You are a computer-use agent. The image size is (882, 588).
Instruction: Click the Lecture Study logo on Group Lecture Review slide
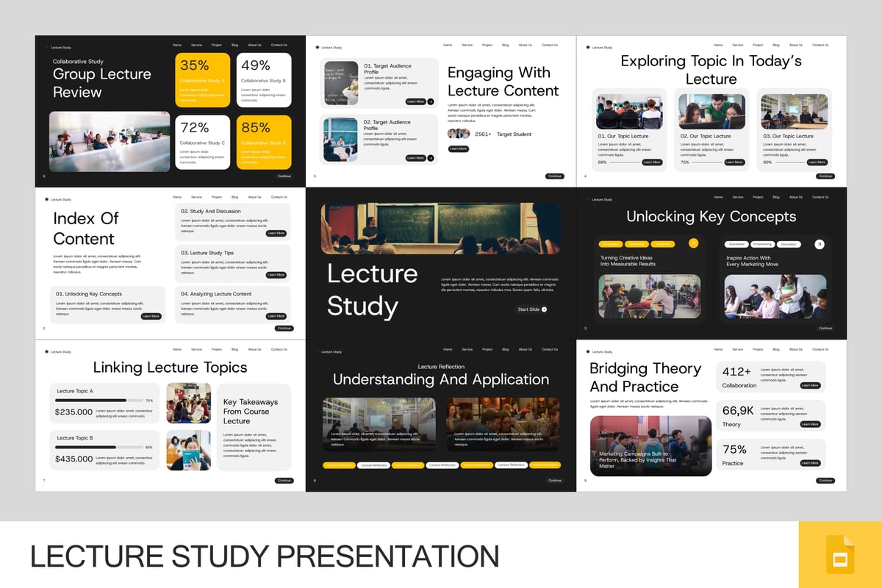tap(58, 47)
